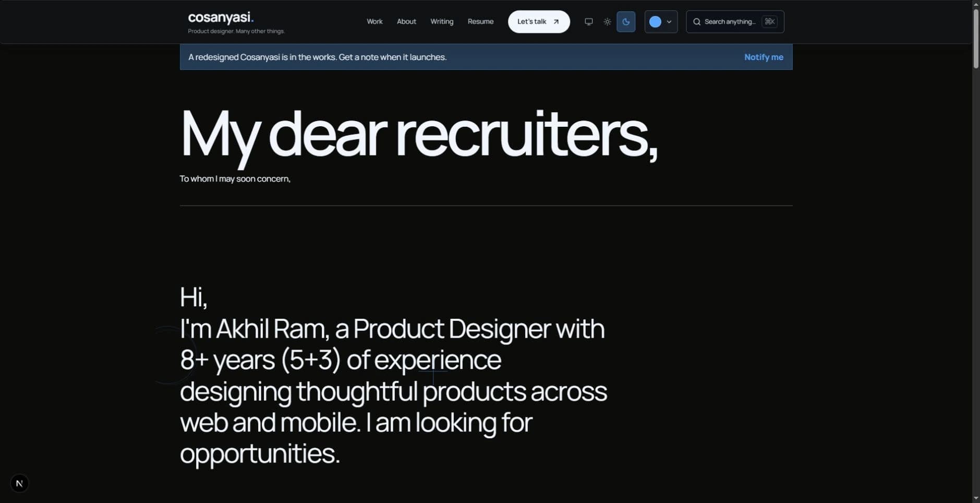Image resolution: width=980 pixels, height=503 pixels.
Task: Click the Notify me link
Action: (x=764, y=57)
